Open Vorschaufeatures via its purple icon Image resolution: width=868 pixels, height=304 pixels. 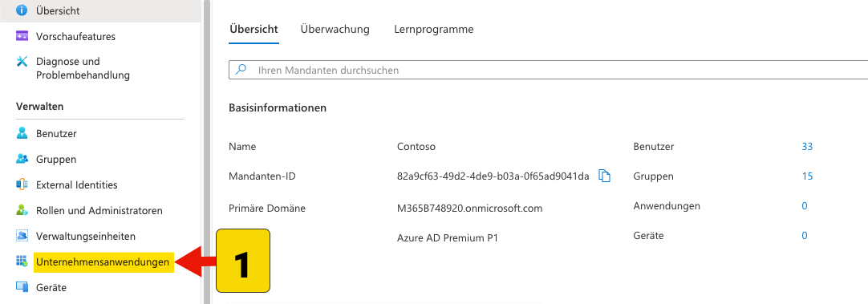(22, 37)
